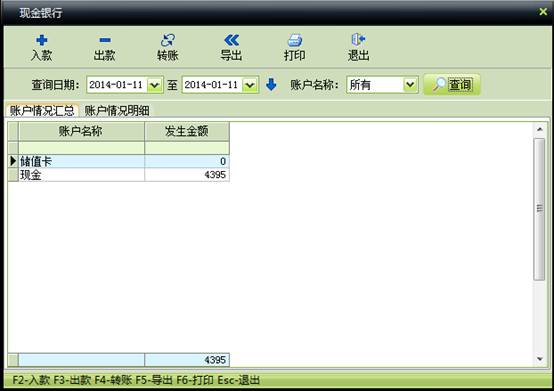Click the 查询 search button

(x=452, y=85)
